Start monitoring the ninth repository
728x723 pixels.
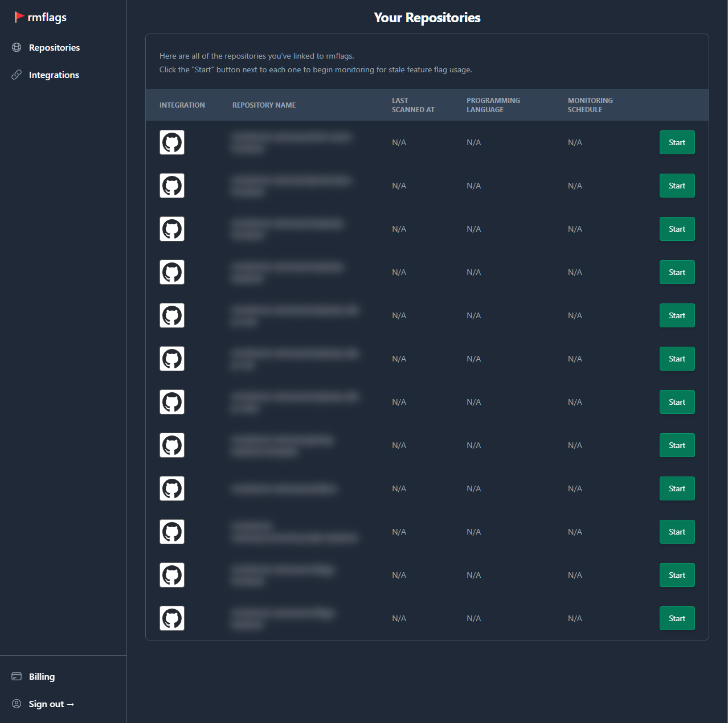[x=677, y=488]
